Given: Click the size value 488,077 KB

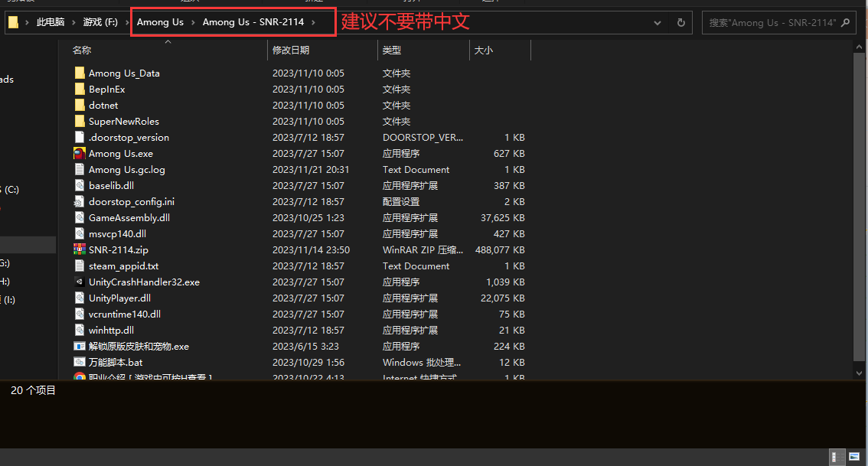Looking at the screenshot, I should click(500, 249).
